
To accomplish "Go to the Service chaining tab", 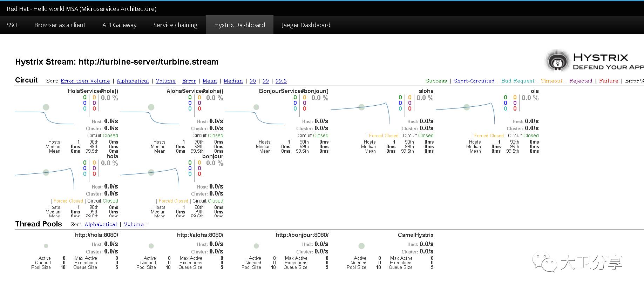I will (175, 25).
